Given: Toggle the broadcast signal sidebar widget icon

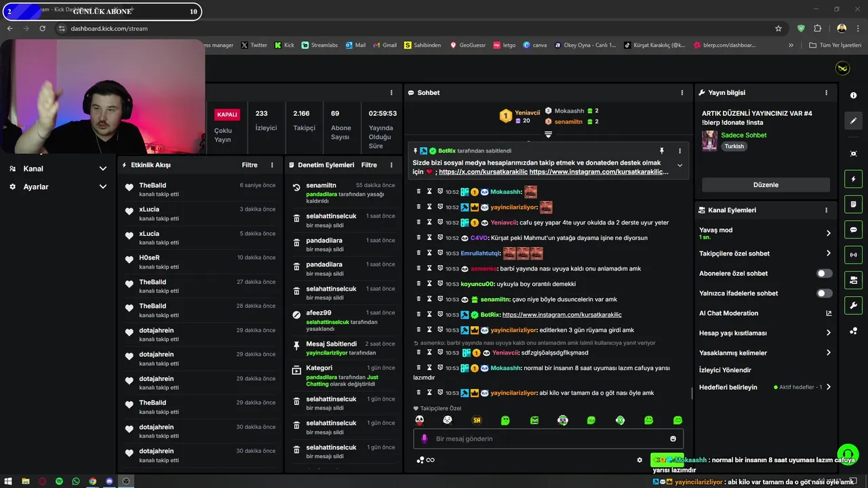Looking at the screenshot, I should point(853,255).
